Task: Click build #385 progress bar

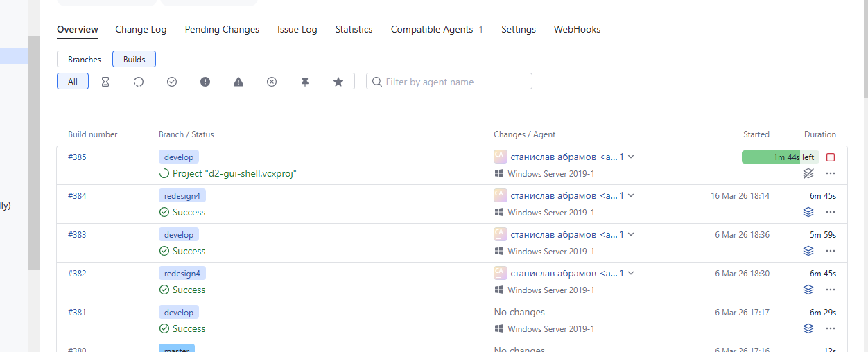Action: [x=781, y=157]
